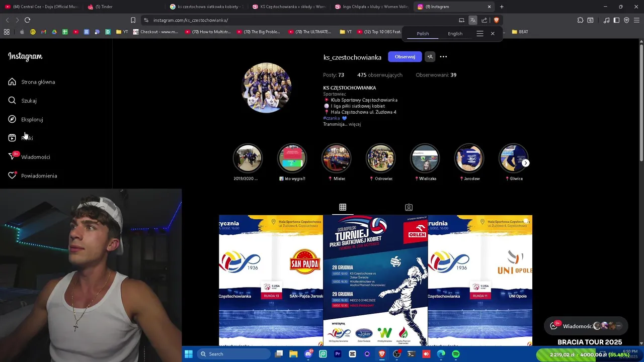Open the profile picture of ks_czestochowianka
The width and height of the screenshot is (644, 362).
point(267,87)
